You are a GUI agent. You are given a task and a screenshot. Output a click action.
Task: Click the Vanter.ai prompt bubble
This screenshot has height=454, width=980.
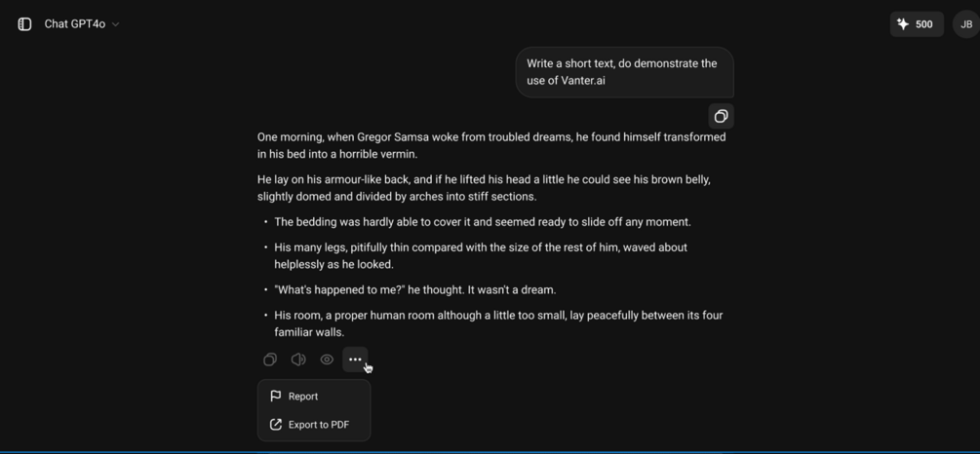(x=624, y=72)
